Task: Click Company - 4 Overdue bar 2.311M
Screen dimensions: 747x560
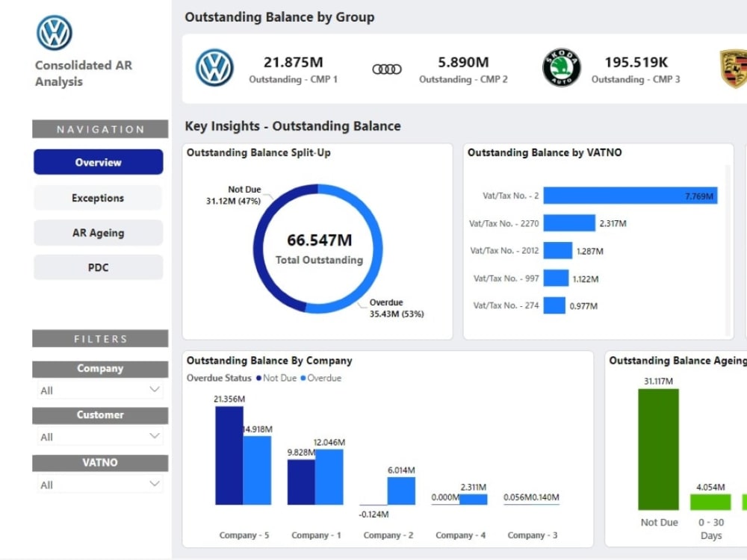Action: point(473,499)
